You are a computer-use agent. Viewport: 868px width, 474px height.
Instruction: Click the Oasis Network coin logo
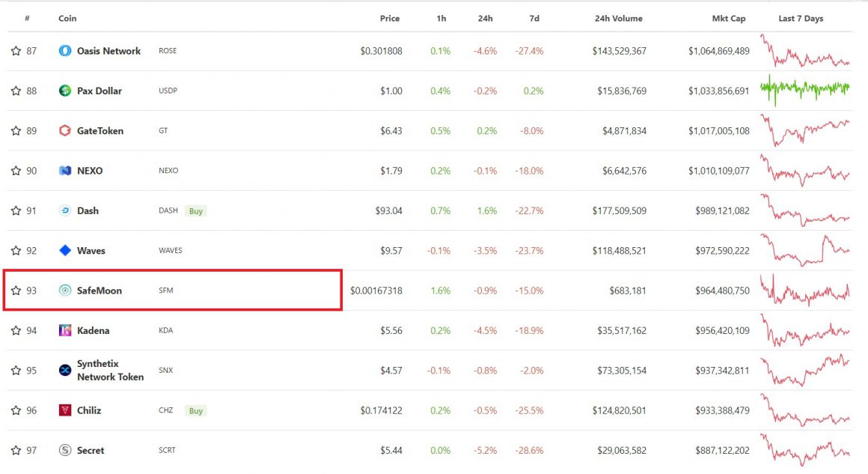(x=64, y=51)
